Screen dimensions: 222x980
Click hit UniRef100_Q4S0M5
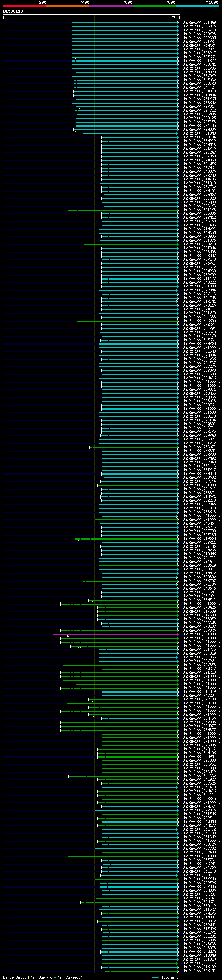tap(199, 745)
